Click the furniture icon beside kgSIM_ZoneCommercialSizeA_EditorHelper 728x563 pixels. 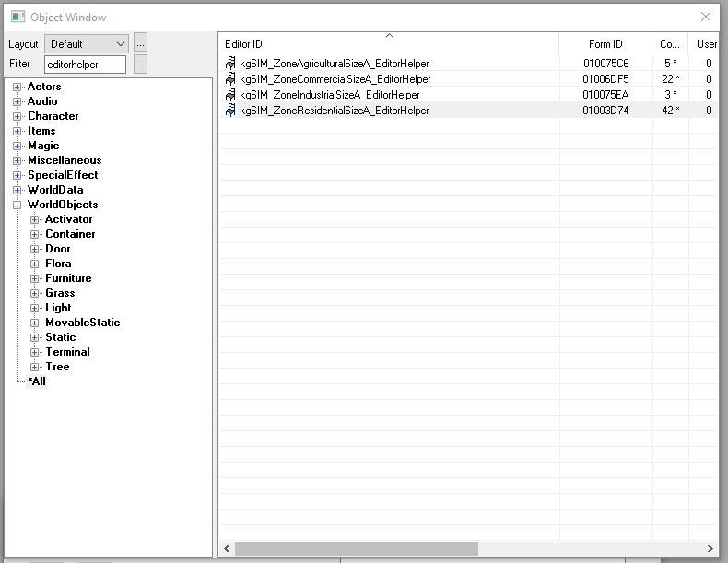coord(230,78)
